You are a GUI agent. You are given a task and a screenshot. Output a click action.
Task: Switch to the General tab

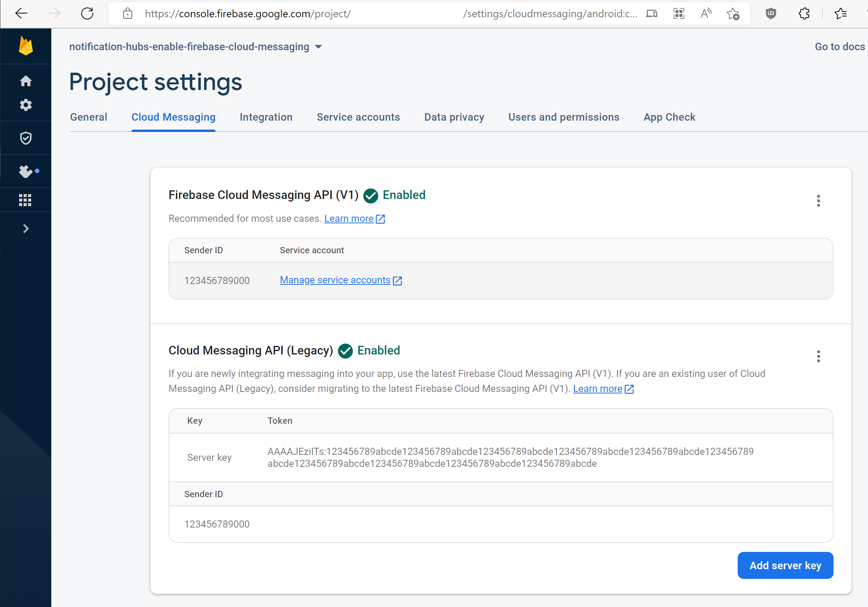89,117
